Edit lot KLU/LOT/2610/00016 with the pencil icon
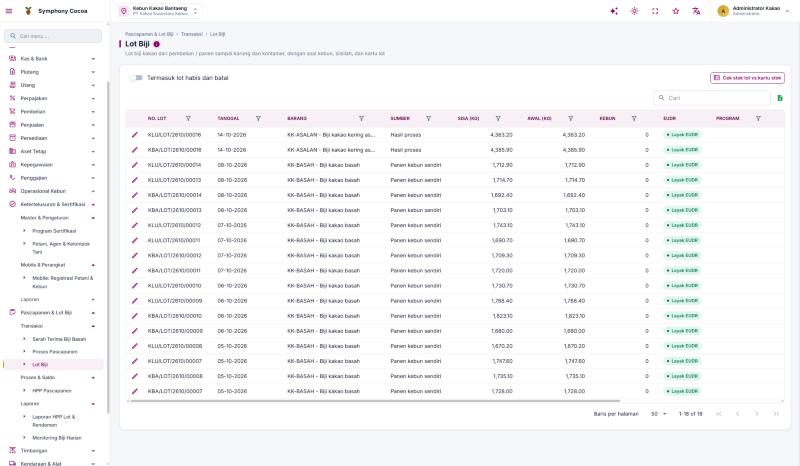The width and height of the screenshot is (800, 466). [x=135, y=135]
